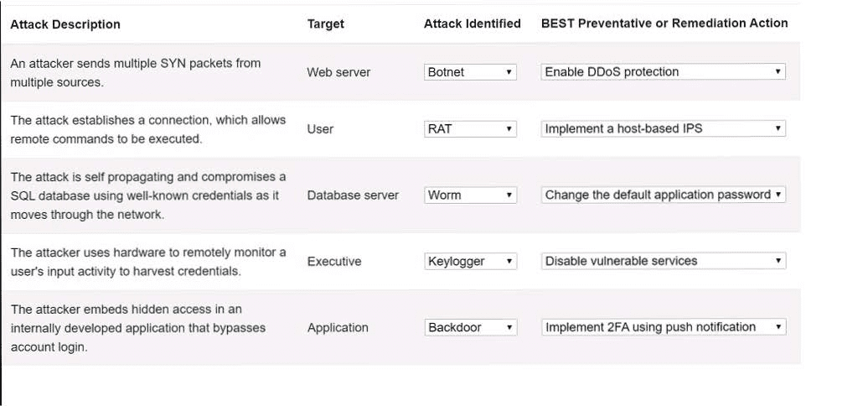
Task: Open the Enable DDoS protection dropdown
Action: click(664, 72)
